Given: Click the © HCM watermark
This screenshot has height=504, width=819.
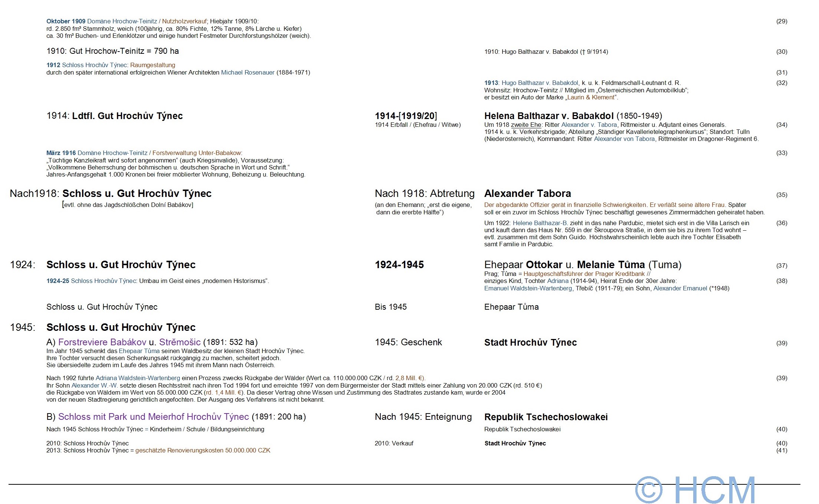Looking at the screenshot, I should click(x=695, y=490).
